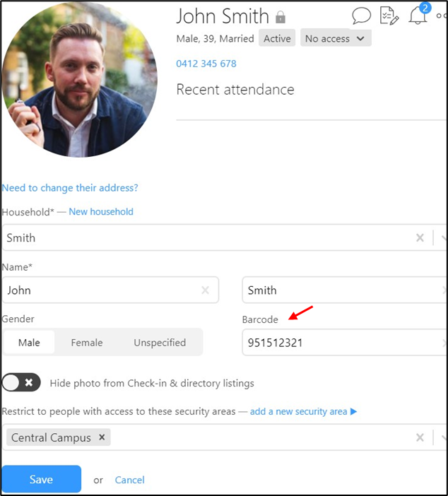
Task: Open the No access dropdown
Action: tap(336, 38)
